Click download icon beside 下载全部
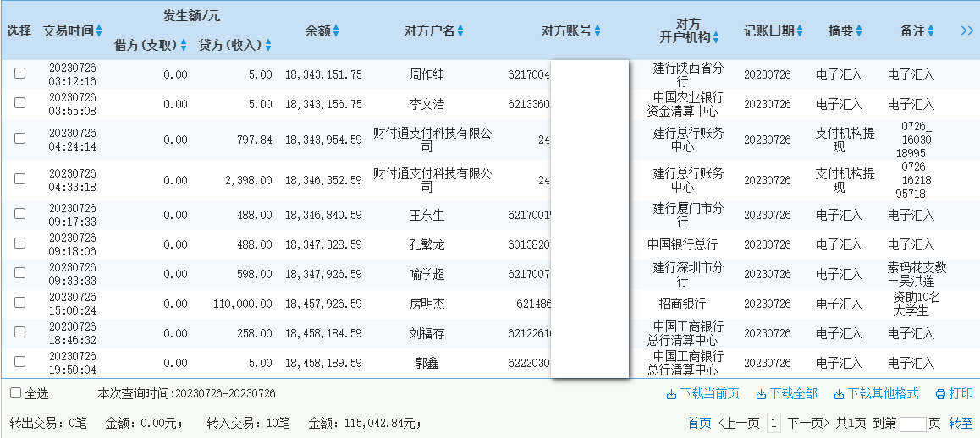Viewport: 980px width, 438px height. pos(762,394)
